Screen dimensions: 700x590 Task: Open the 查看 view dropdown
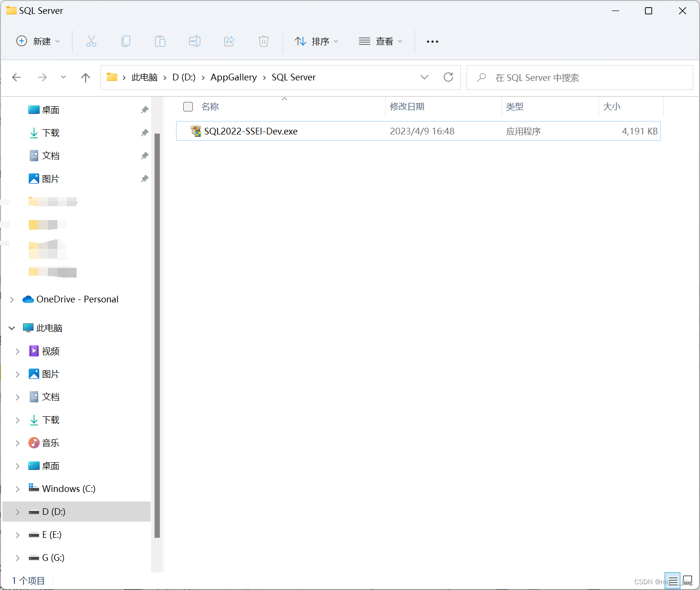pyautogui.click(x=381, y=41)
